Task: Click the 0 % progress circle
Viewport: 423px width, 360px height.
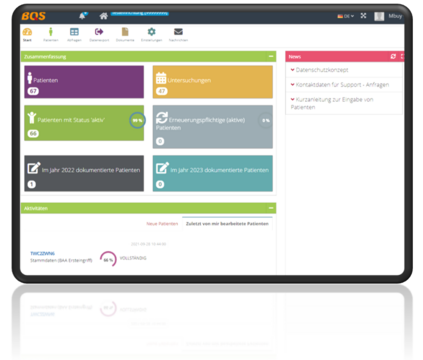Action: tap(266, 120)
